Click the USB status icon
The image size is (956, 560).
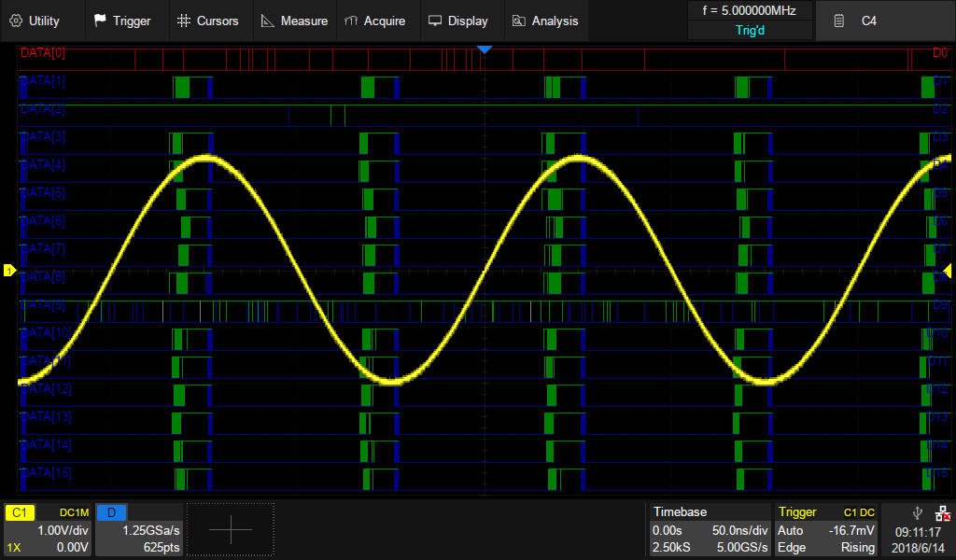918,512
